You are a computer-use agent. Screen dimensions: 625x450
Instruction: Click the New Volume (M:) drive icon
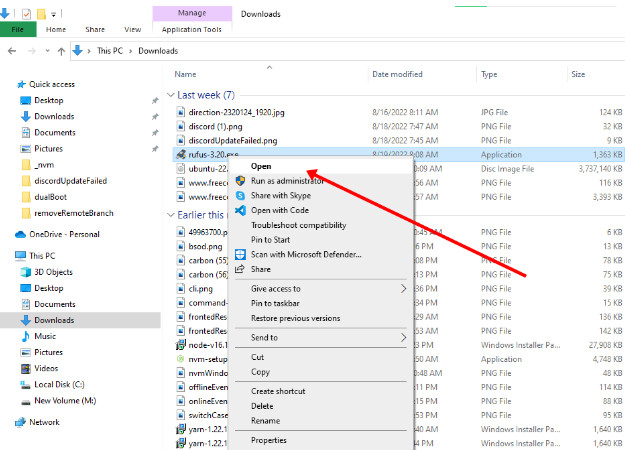26,402
